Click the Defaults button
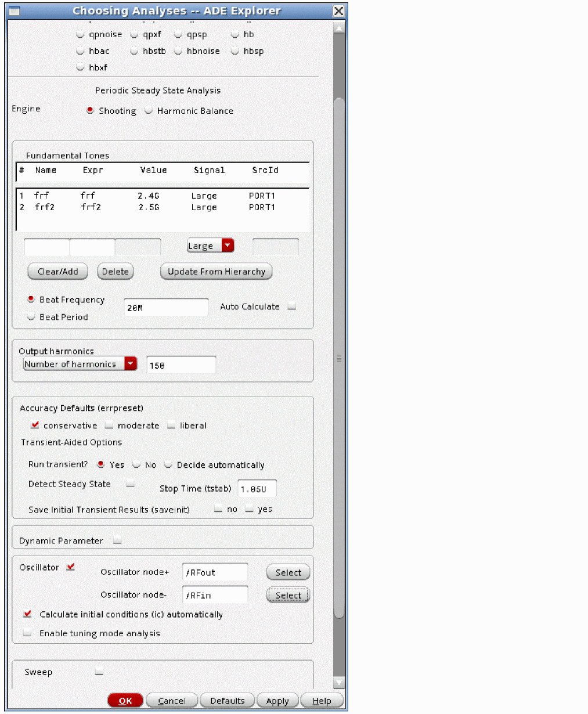 click(x=228, y=701)
